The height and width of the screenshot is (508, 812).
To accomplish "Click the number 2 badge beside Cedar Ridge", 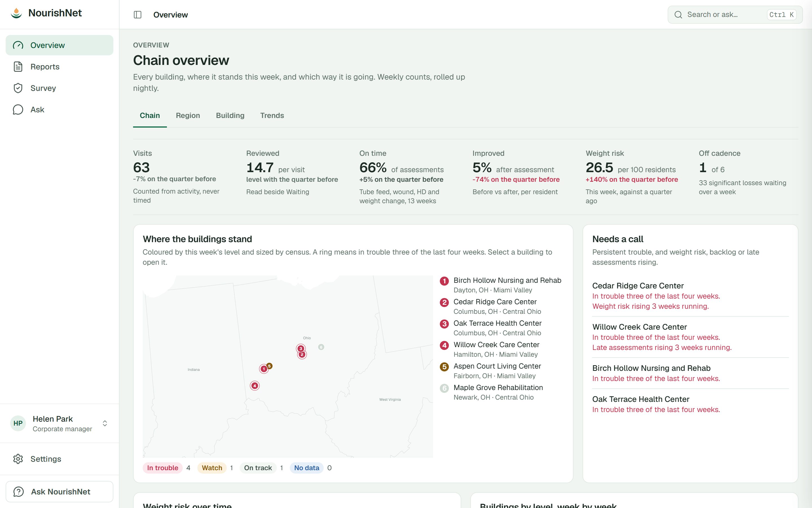I will 444,302.
